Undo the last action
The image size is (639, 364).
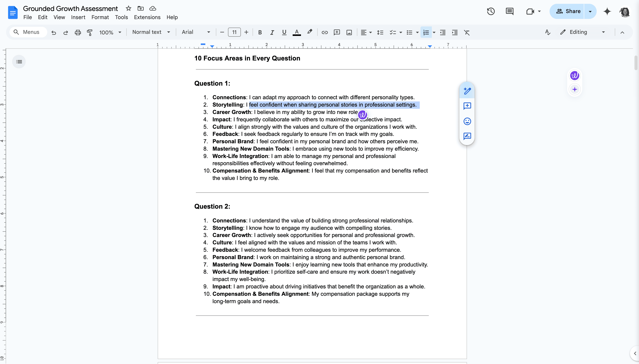pos(54,32)
